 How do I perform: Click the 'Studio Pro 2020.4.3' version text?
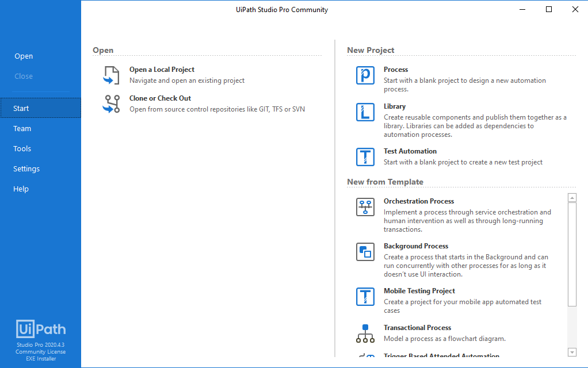(x=40, y=345)
